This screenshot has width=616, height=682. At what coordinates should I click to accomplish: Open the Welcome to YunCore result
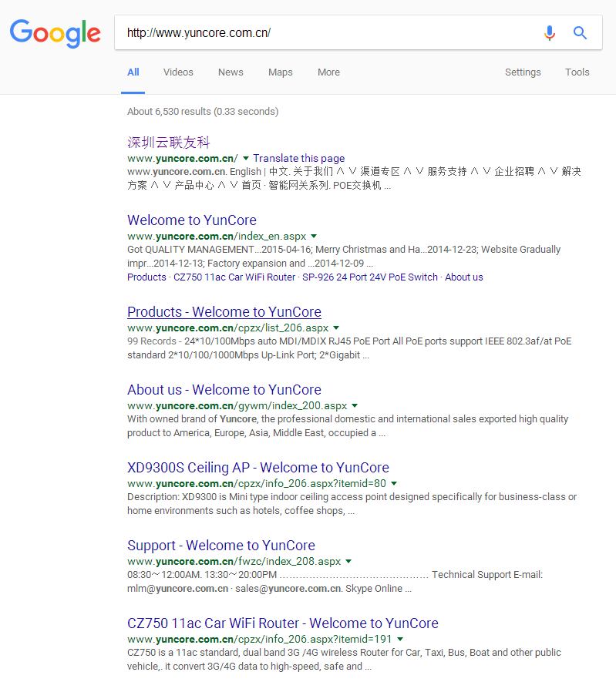192,220
